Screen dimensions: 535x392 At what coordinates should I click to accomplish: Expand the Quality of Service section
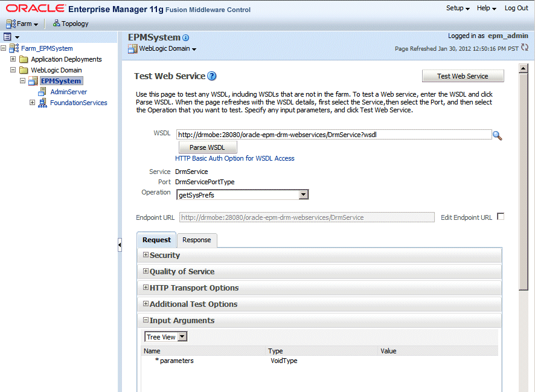pyautogui.click(x=146, y=271)
